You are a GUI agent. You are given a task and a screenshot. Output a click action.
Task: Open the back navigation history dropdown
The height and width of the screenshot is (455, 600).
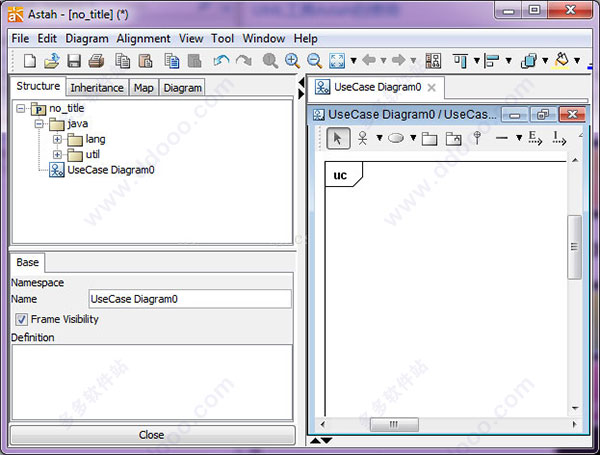click(383, 60)
